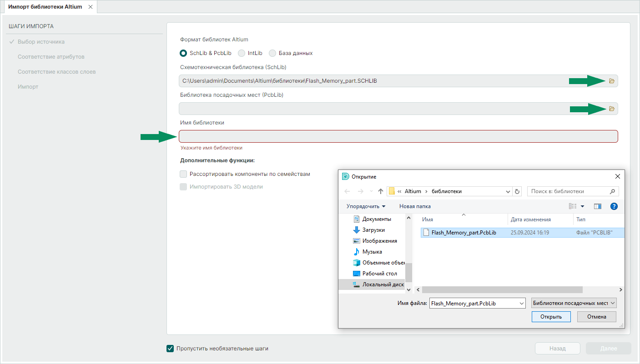Expand the file name combo box dropdown
This screenshot has height=364, width=640.
(x=521, y=303)
